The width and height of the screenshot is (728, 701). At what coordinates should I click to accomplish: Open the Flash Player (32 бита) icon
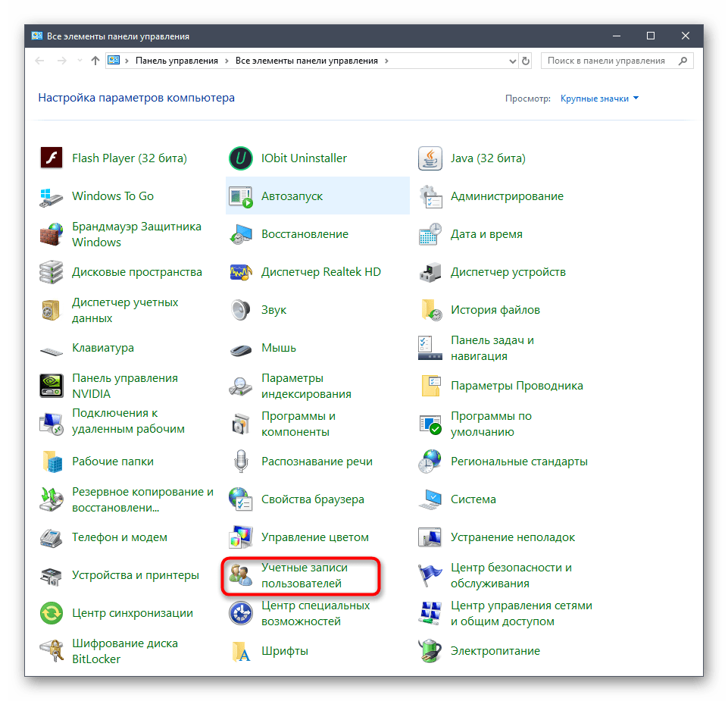tap(51, 158)
